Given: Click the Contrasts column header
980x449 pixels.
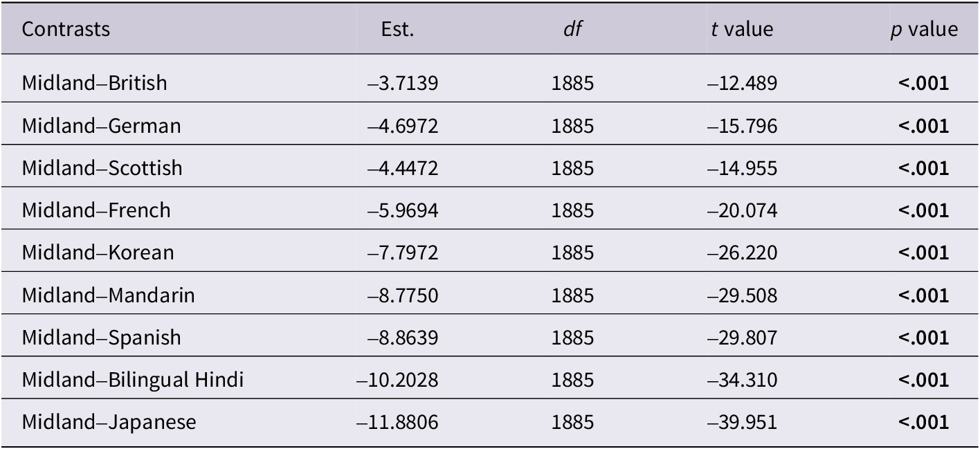Looking at the screenshot, I should 66,30.
